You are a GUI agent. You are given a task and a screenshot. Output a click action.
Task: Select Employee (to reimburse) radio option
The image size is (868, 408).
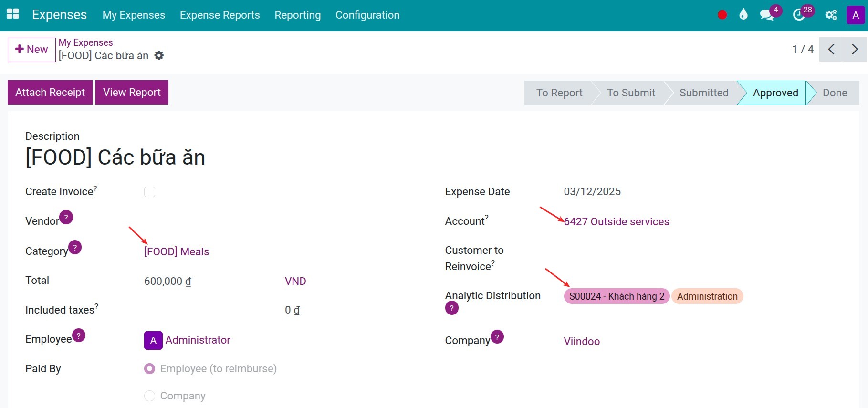(x=149, y=369)
